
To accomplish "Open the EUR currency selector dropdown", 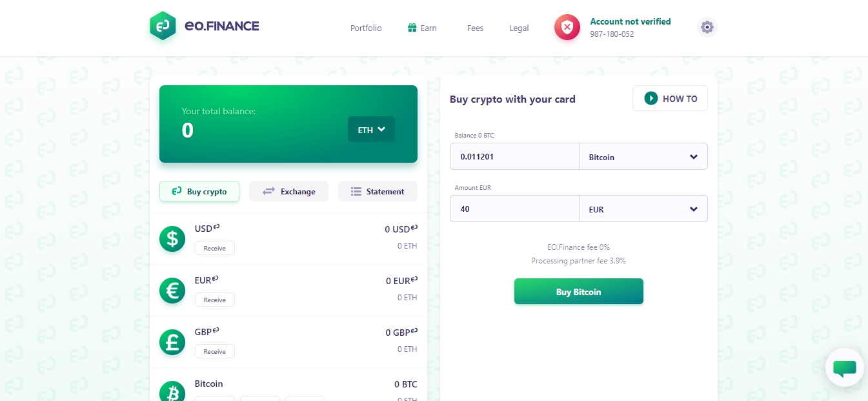I will pyautogui.click(x=643, y=209).
